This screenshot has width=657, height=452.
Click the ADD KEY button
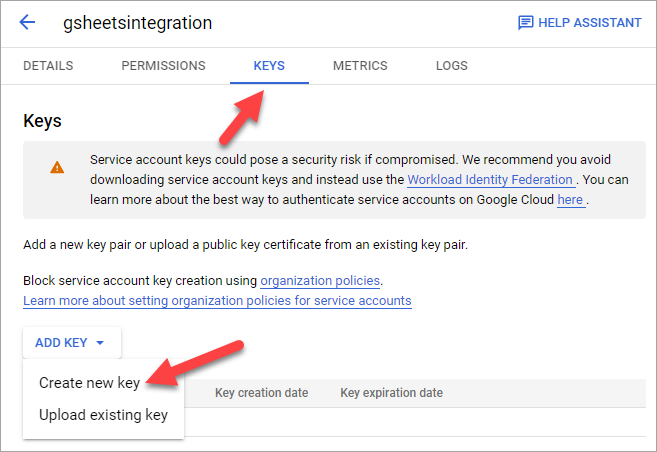pyautogui.click(x=72, y=343)
